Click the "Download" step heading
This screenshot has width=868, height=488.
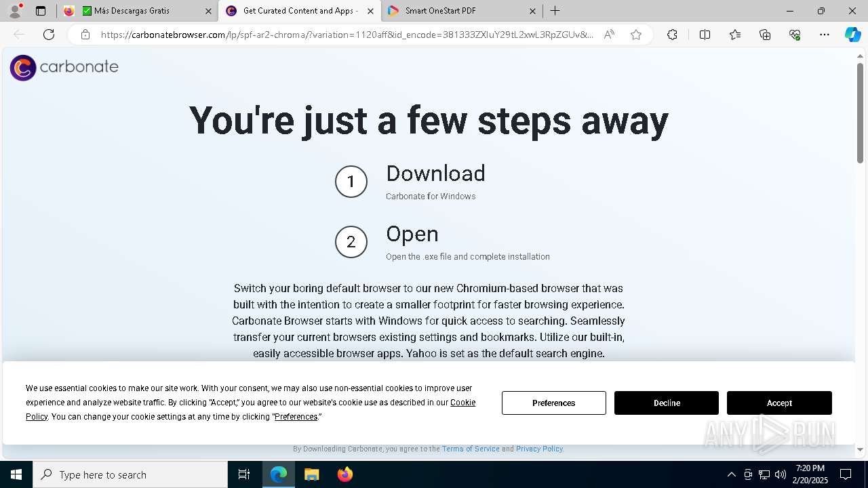[435, 174]
